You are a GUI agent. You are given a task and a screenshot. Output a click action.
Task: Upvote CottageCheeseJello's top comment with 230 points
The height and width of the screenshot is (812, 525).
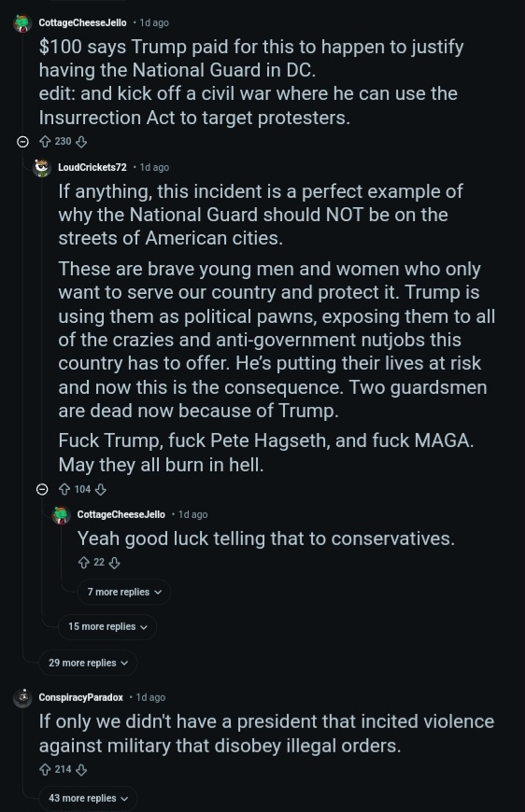coord(45,141)
